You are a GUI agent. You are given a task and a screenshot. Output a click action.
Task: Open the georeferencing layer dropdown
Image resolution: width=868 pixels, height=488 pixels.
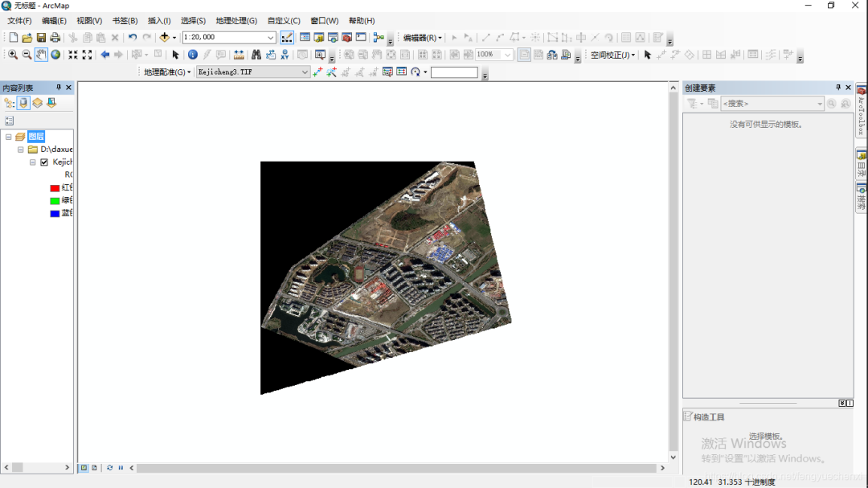coord(305,72)
